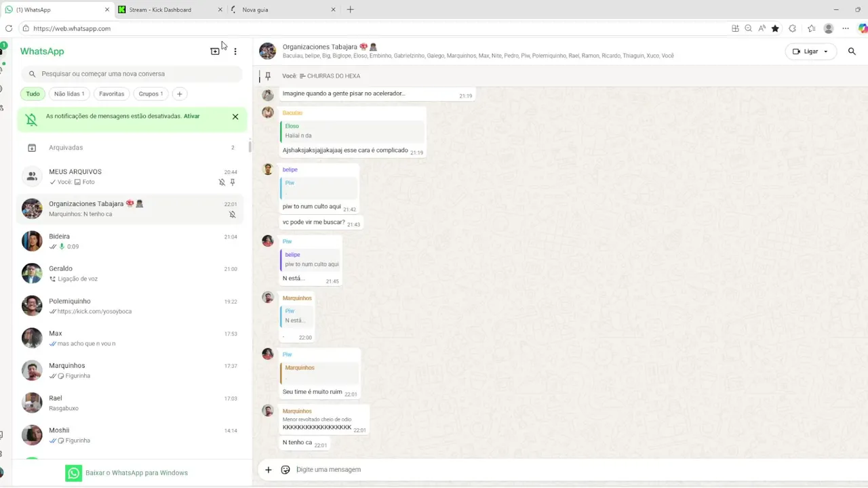Click the black favorite star for this page
868x488 pixels.
tap(775, 28)
